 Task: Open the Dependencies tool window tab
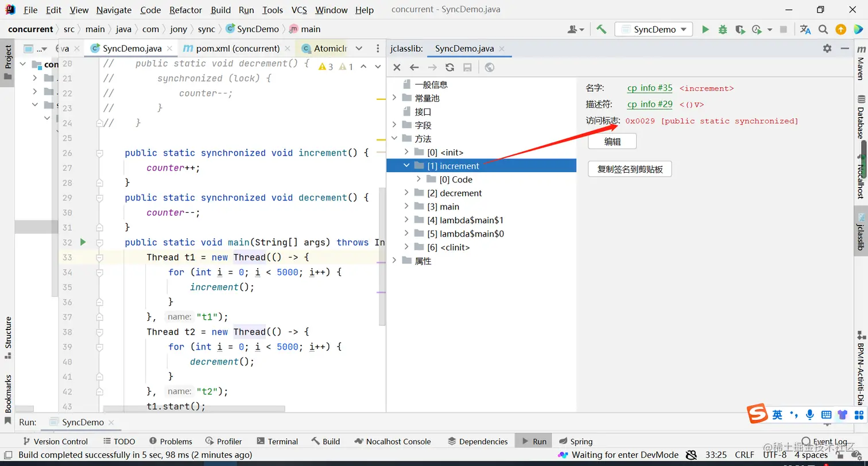(x=478, y=441)
